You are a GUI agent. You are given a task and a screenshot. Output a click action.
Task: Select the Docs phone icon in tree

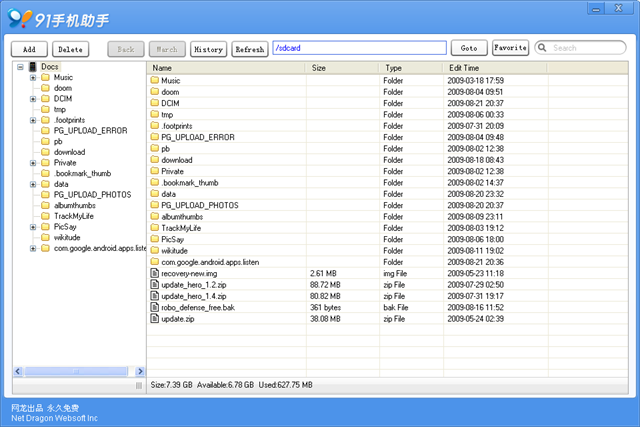33,67
